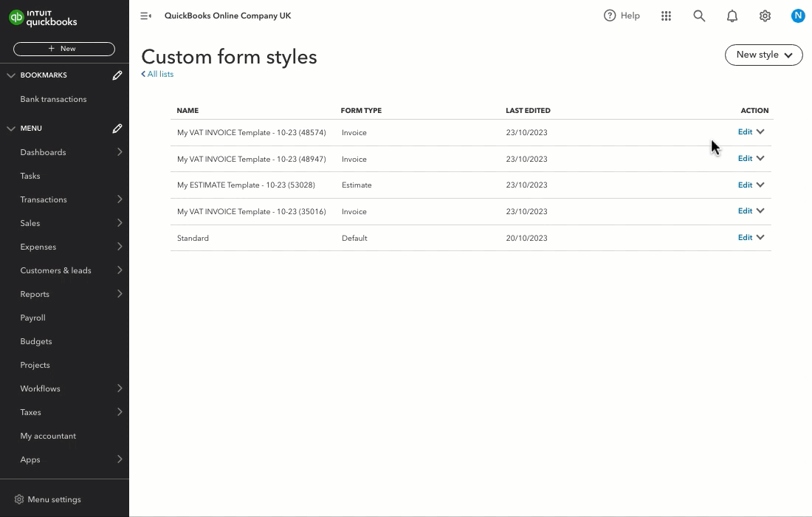The width and height of the screenshot is (812, 517).
Task: Open action dropdown arrow for template (48947)
Action: point(760,158)
